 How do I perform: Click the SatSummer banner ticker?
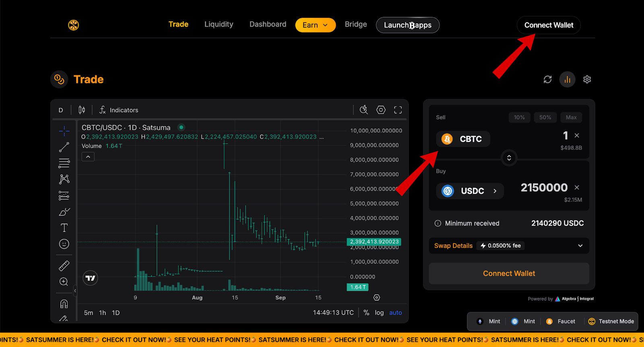click(322, 340)
